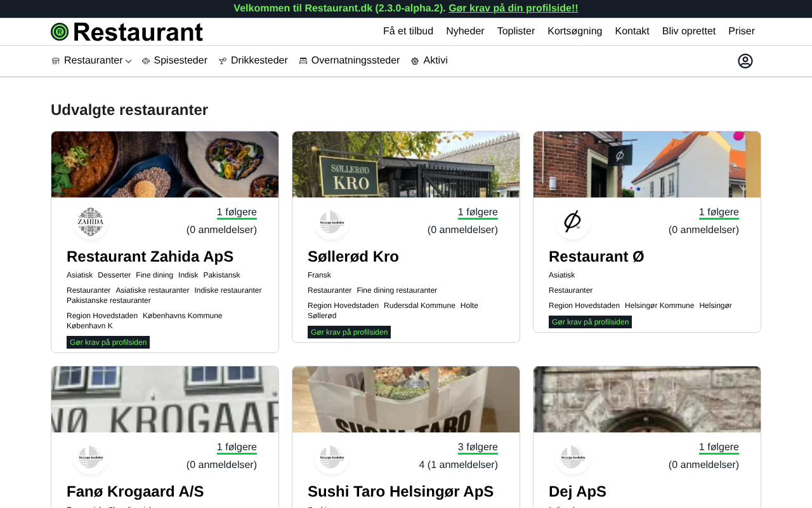Click the Søllerød Kro sign cover photo
The height and width of the screenshot is (508, 812).
(406, 164)
